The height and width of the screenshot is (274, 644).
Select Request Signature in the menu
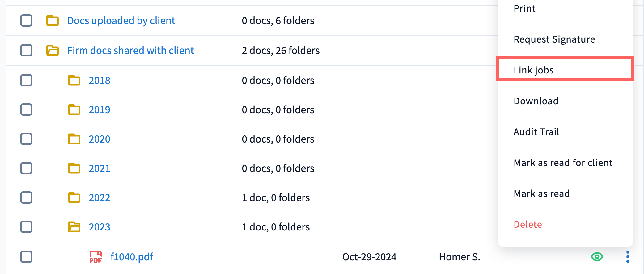pyautogui.click(x=554, y=39)
